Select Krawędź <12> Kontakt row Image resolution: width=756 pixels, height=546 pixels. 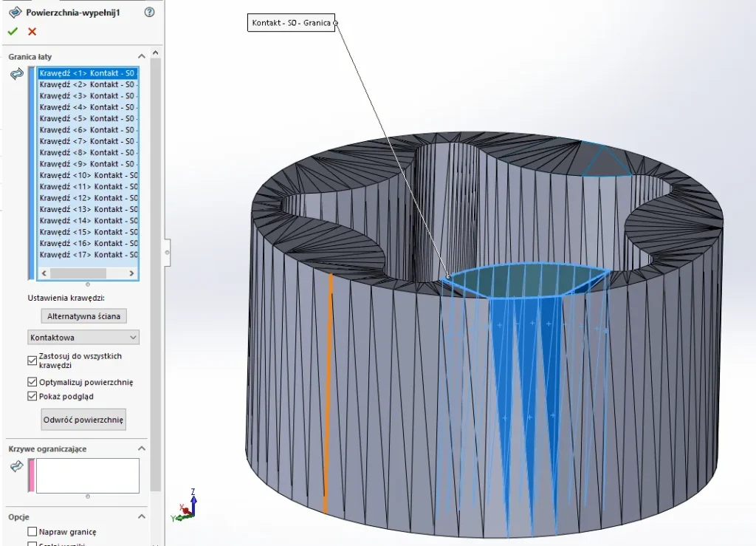[89, 198]
